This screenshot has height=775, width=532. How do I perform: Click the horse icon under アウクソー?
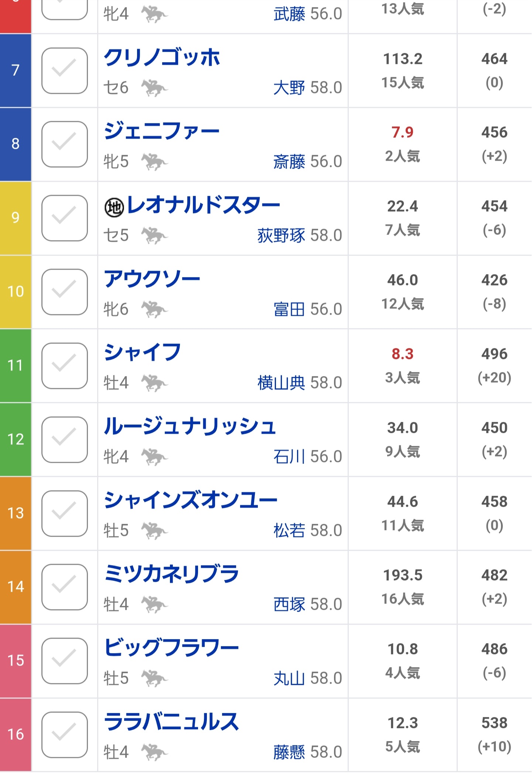154,310
